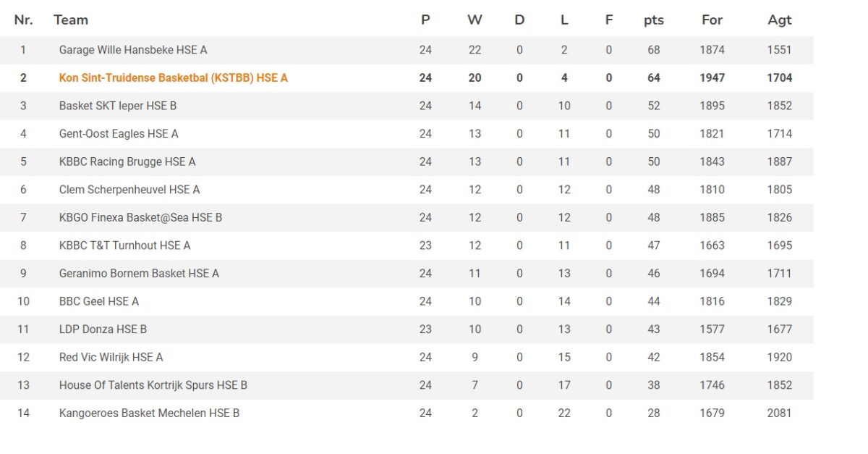
Task: Click the Agt column header
Action: pos(780,20)
